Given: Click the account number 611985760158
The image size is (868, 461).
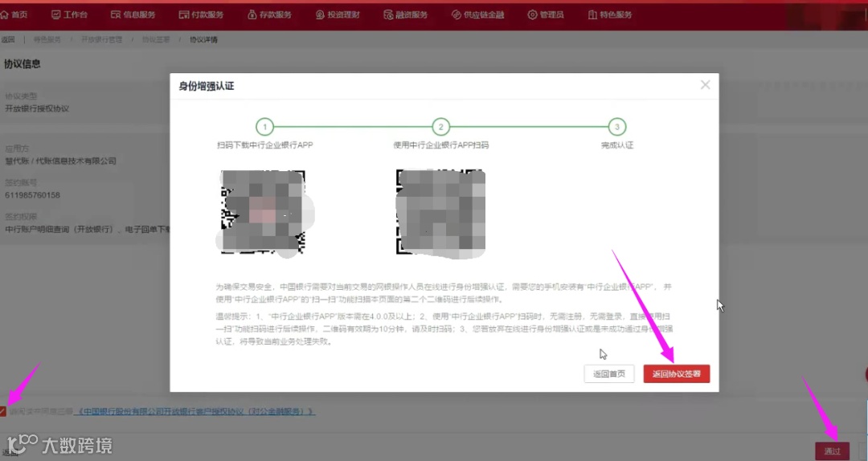Looking at the screenshot, I should (32, 195).
